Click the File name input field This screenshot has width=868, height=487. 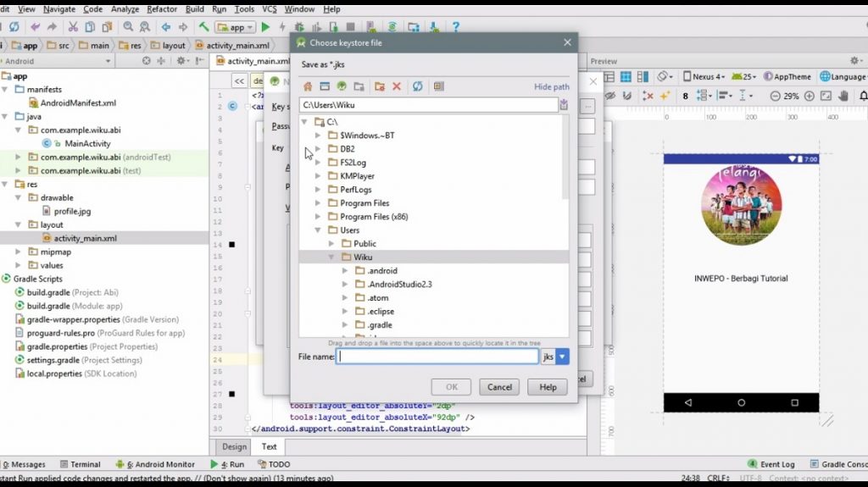[x=437, y=357]
